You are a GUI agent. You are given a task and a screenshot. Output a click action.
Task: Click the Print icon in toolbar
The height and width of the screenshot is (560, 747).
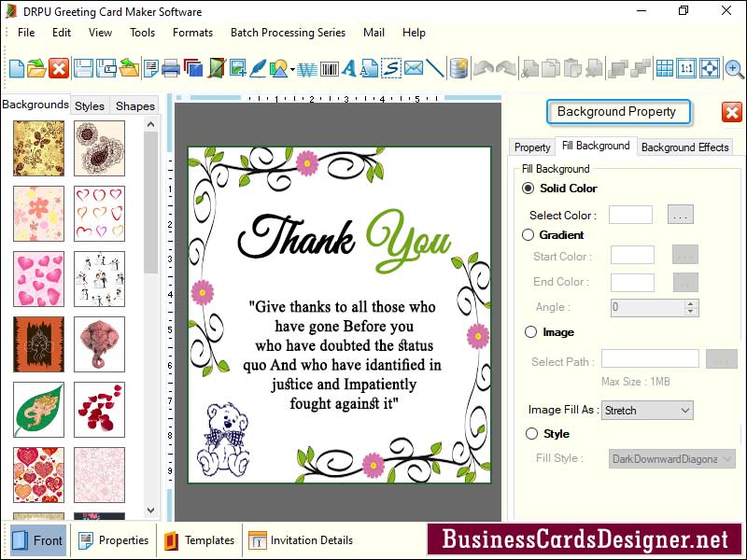coord(171,68)
